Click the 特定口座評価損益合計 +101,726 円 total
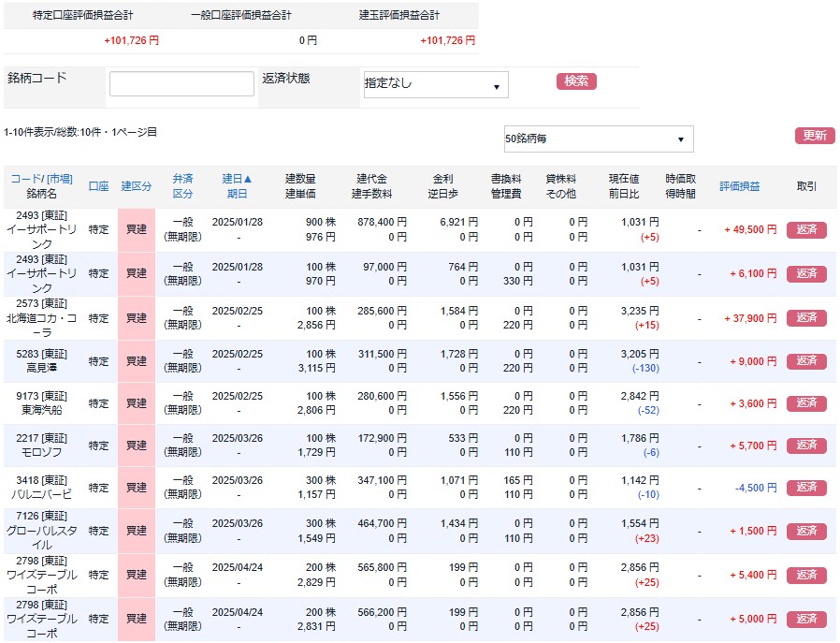Viewport: 840px width, 643px height. tap(131, 41)
